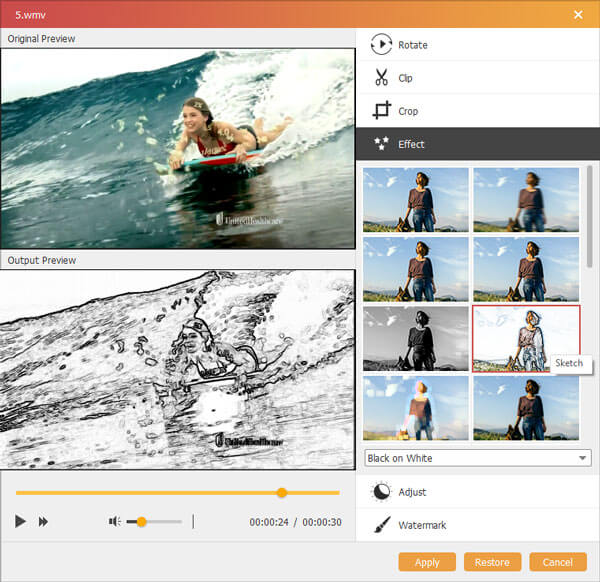Click the Effect stars icon
The width and height of the screenshot is (600, 582).
(381, 144)
